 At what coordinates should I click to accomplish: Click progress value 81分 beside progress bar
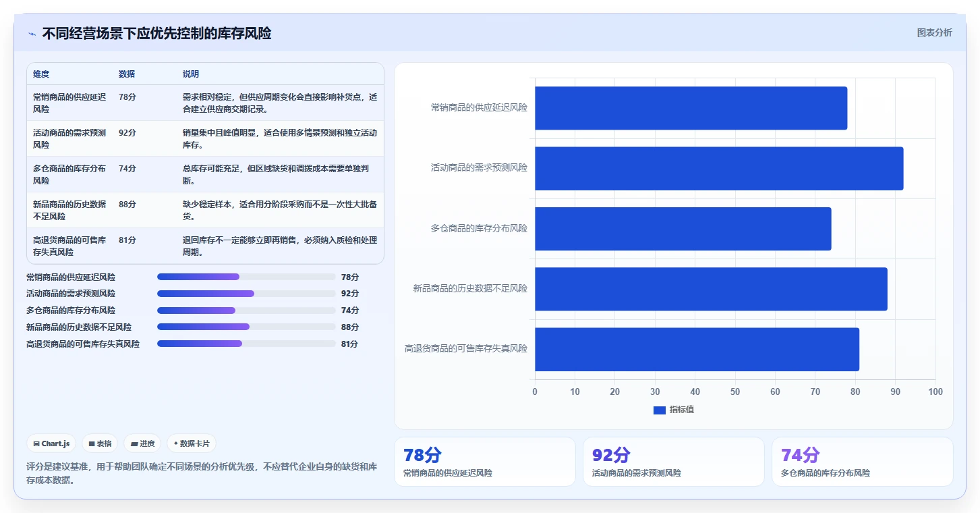tap(349, 344)
